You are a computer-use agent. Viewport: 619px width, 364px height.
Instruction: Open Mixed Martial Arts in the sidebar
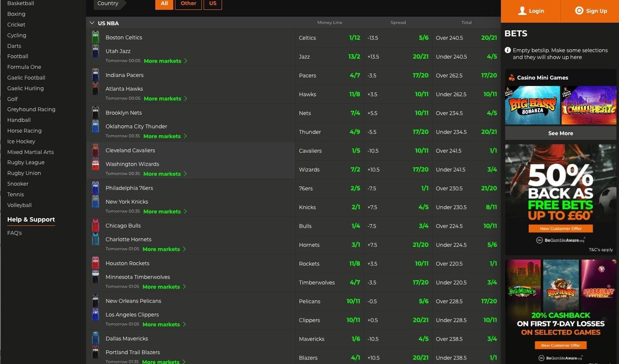click(30, 152)
